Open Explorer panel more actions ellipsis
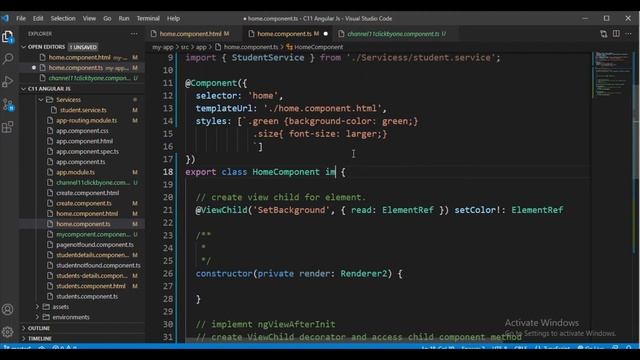 [134, 34]
